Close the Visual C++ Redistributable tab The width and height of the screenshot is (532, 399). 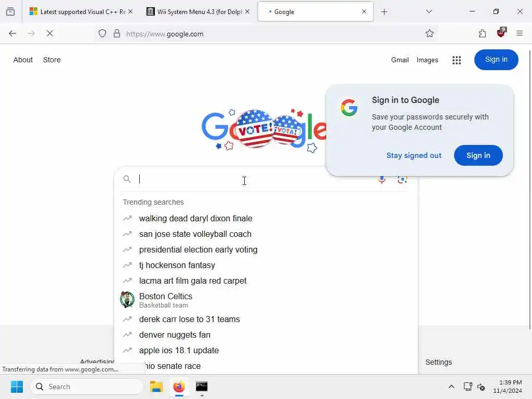(x=130, y=11)
